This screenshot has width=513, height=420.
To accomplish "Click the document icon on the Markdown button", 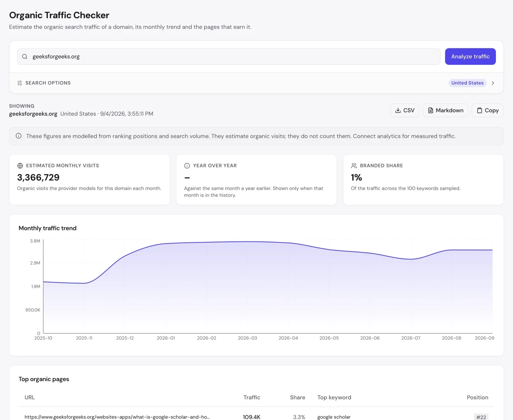I will coord(430,110).
